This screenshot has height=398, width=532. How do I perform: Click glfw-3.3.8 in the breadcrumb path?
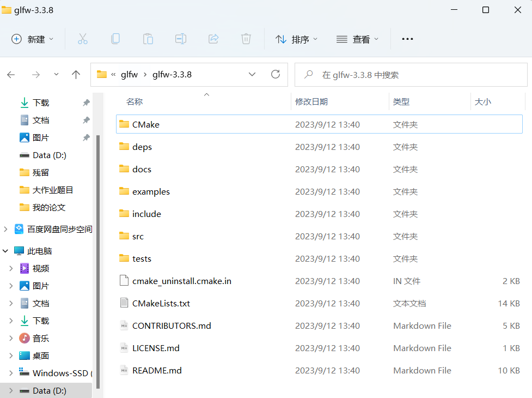172,74
